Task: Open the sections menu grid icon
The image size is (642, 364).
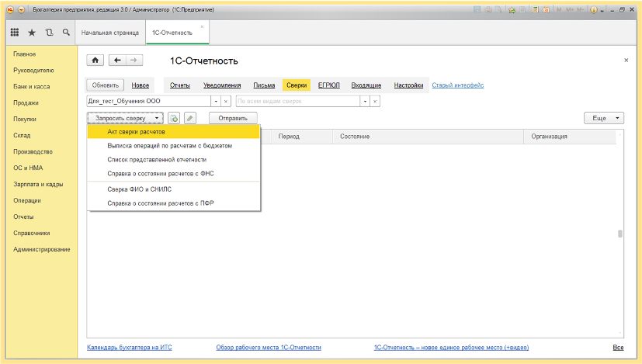Action: point(15,33)
